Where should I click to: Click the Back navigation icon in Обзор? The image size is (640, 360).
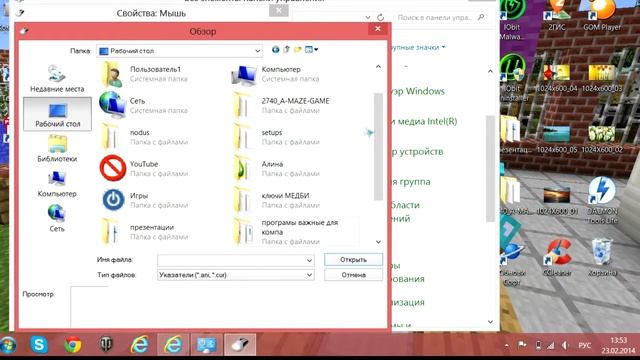pos(276,49)
